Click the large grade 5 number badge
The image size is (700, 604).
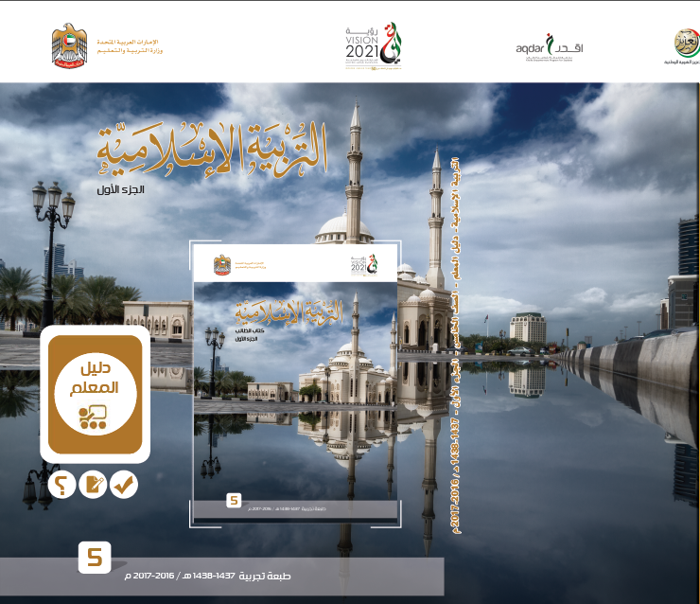pos(95,558)
